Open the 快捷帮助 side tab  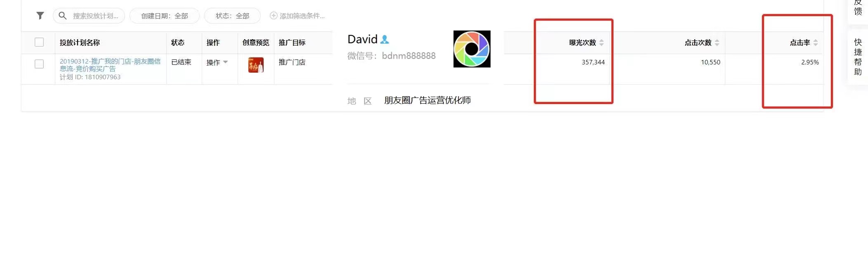[x=858, y=57]
